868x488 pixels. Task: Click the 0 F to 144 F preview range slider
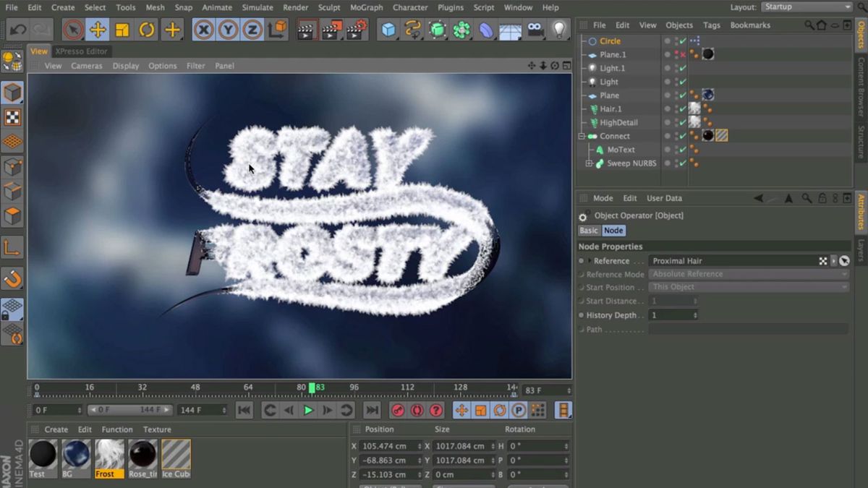pyautogui.click(x=130, y=410)
